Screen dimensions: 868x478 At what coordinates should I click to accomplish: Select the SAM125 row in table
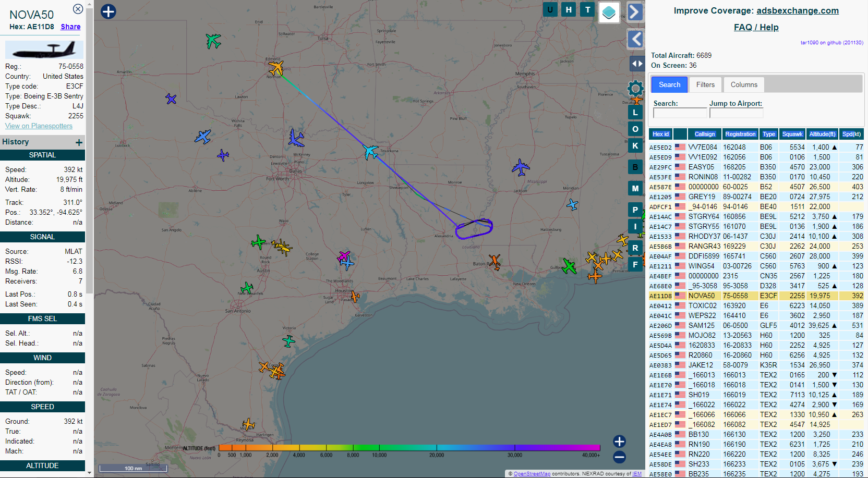click(x=756, y=325)
